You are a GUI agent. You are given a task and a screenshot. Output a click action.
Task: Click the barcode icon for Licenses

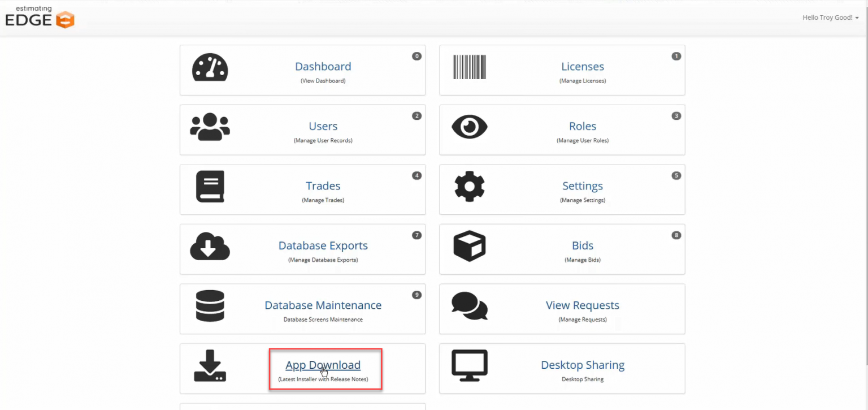tap(470, 67)
